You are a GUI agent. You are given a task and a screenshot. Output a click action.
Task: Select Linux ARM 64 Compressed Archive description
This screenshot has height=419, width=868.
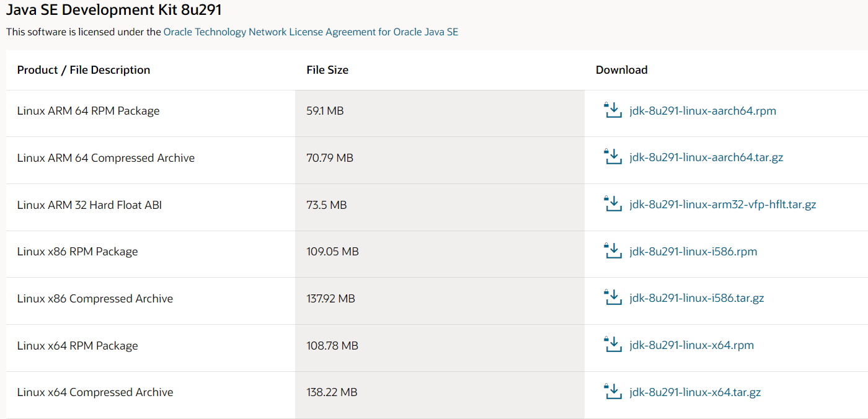click(x=106, y=158)
